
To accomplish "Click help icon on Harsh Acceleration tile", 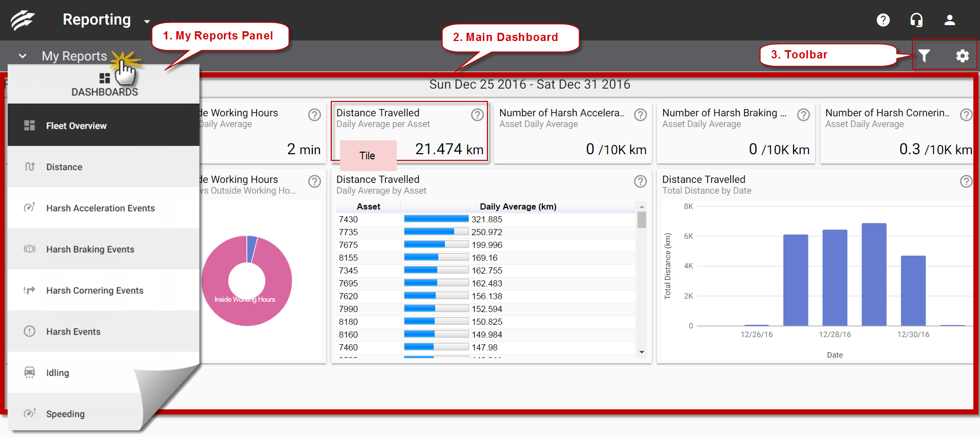I will pos(640,115).
